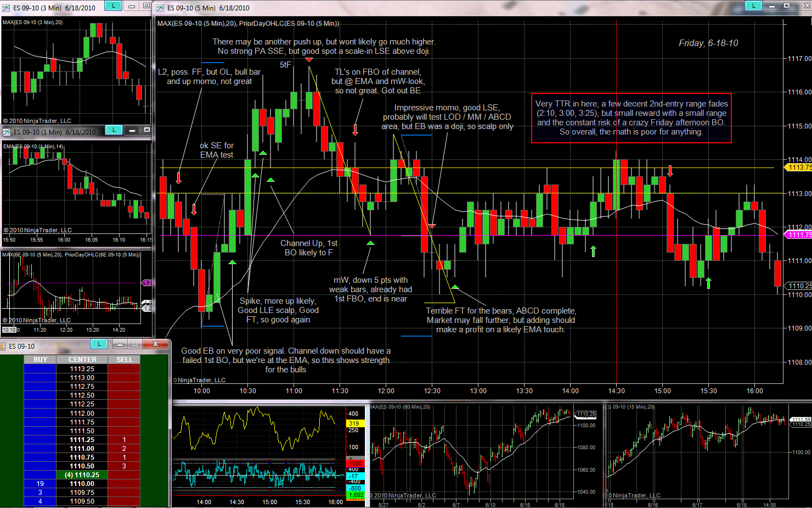Click the chart icon in the ES 3 Min title bar
This screenshot has width=812, height=508.
[6, 8]
